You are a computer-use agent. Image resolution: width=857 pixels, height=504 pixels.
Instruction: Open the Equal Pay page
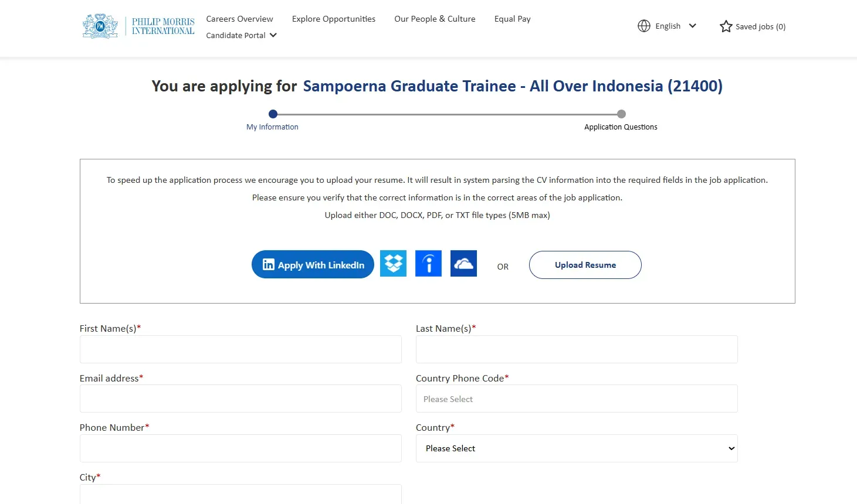(x=512, y=19)
